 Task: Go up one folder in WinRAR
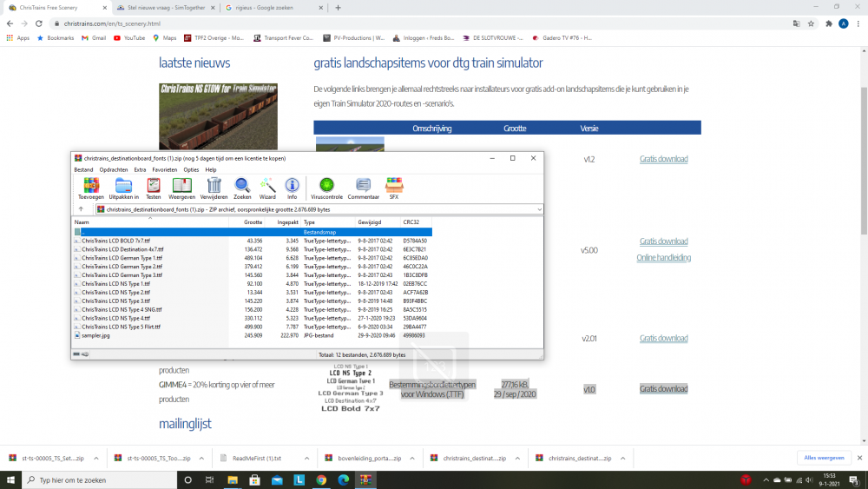pos(81,209)
